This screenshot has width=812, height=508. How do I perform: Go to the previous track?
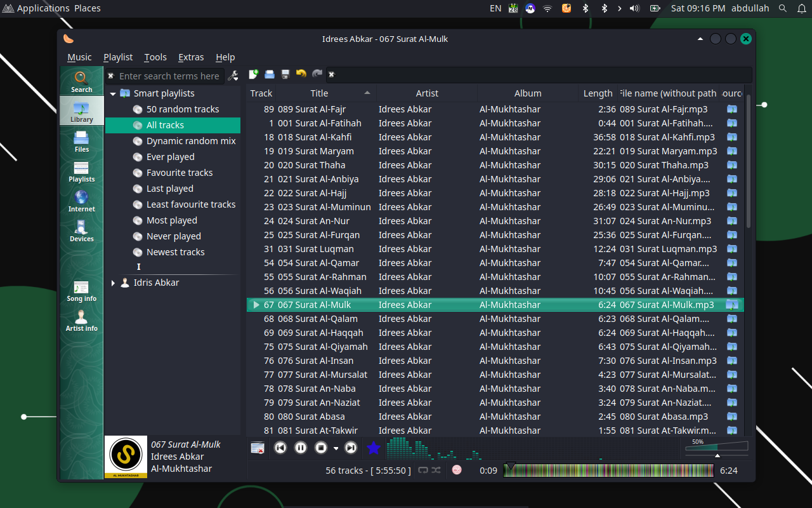click(280, 448)
